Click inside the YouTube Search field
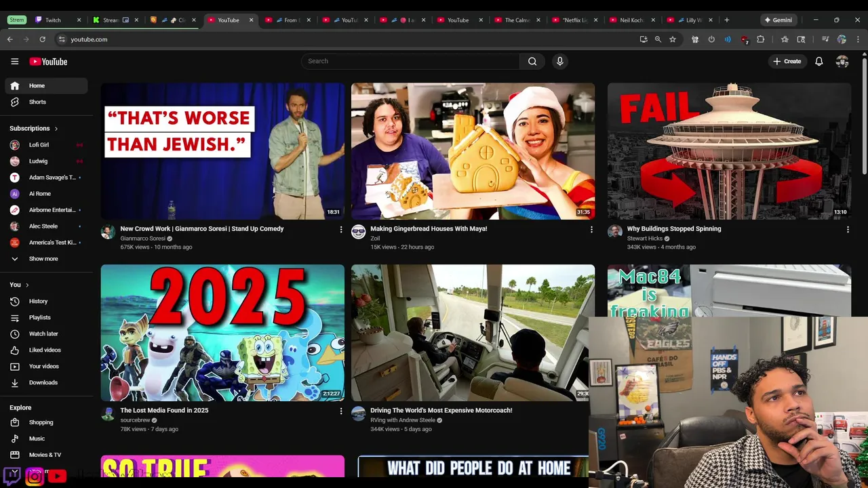The height and width of the screenshot is (488, 868). click(x=411, y=61)
